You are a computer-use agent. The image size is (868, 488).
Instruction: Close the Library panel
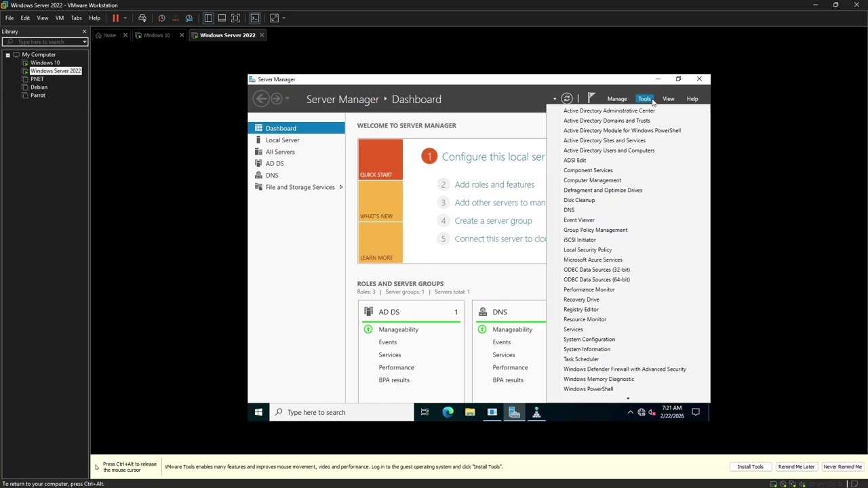(85, 31)
